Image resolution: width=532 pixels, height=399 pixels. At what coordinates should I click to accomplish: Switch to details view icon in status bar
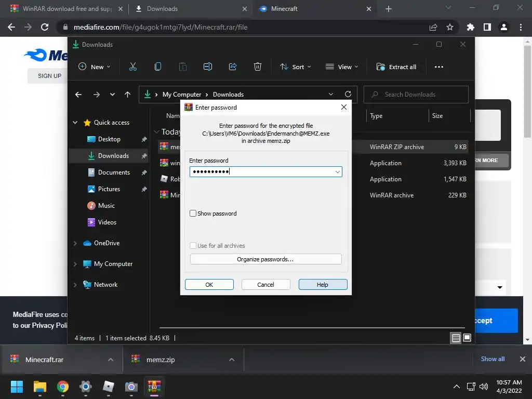(456, 338)
